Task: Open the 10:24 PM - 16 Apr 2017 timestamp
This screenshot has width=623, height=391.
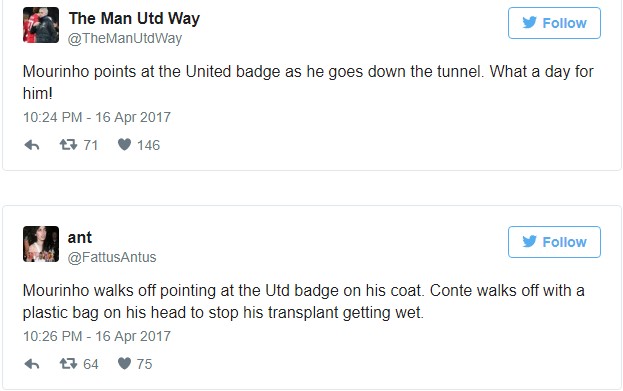Action: click(x=97, y=117)
